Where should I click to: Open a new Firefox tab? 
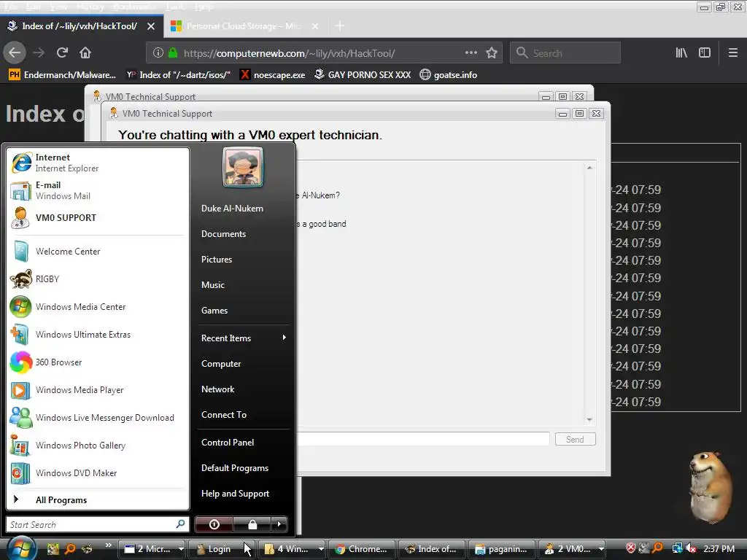point(340,26)
